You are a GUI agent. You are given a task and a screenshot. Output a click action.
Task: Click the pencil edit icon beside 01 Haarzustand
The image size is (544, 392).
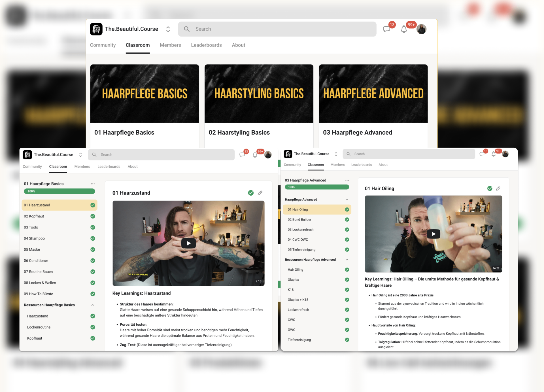point(260,193)
